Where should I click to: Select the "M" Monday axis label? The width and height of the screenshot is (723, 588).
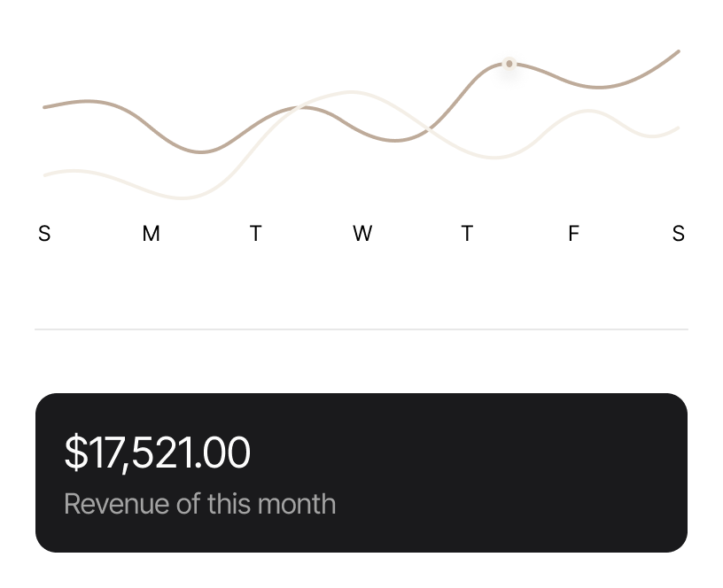pyautogui.click(x=151, y=234)
